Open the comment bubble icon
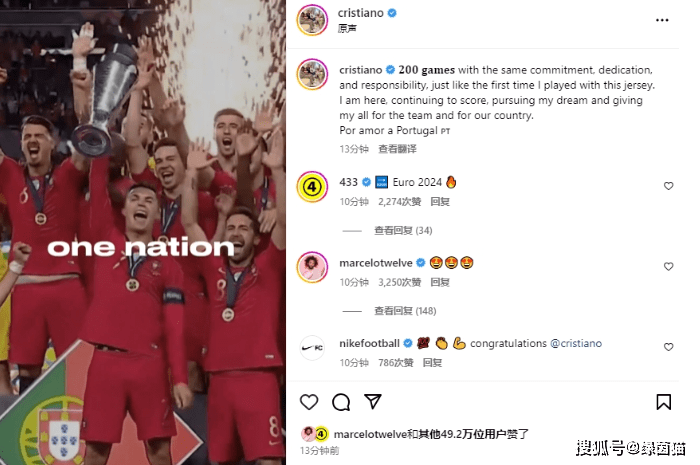 pyautogui.click(x=341, y=402)
